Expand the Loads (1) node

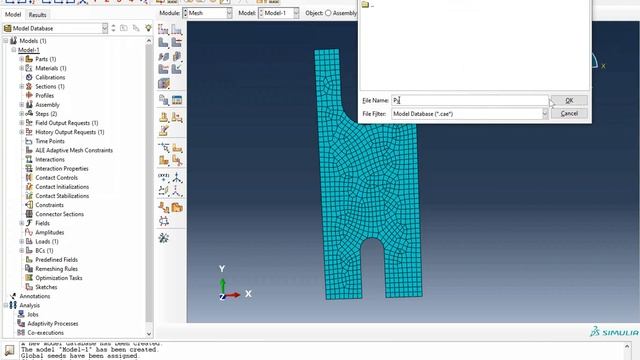(22, 242)
